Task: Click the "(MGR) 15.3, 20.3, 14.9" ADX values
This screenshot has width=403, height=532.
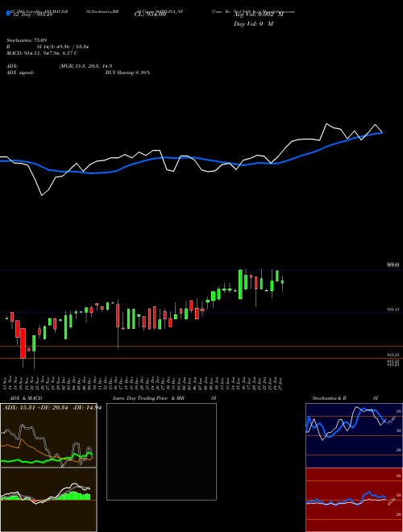Action: pos(85,66)
